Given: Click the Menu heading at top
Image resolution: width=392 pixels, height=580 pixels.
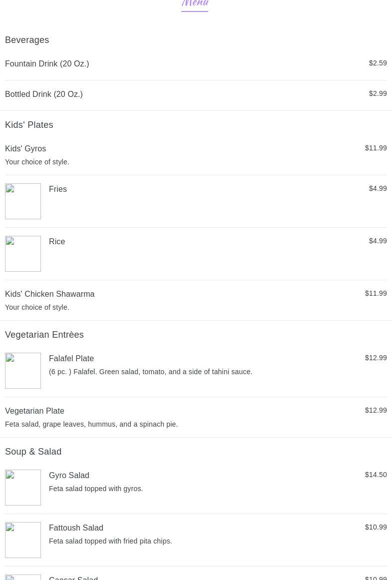Looking at the screenshot, I should point(195,4).
